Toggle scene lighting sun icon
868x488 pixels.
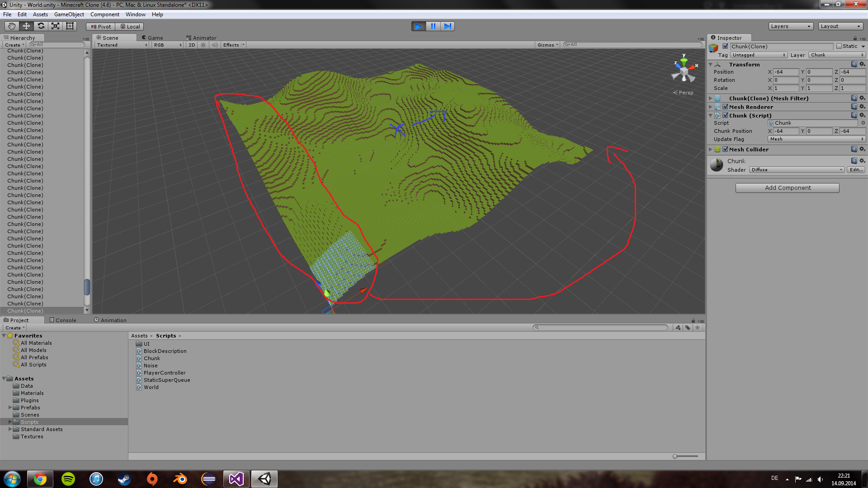(x=203, y=45)
